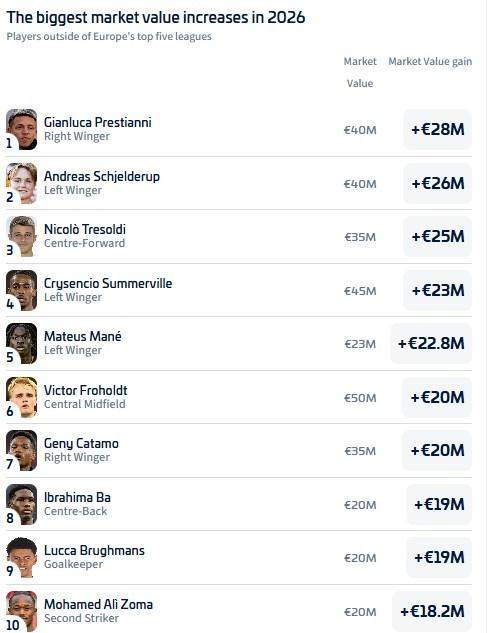The width and height of the screenshot is (493, 633).
Task: Select Victor Froholdt's portrait photo
Action: coord(22,397)
